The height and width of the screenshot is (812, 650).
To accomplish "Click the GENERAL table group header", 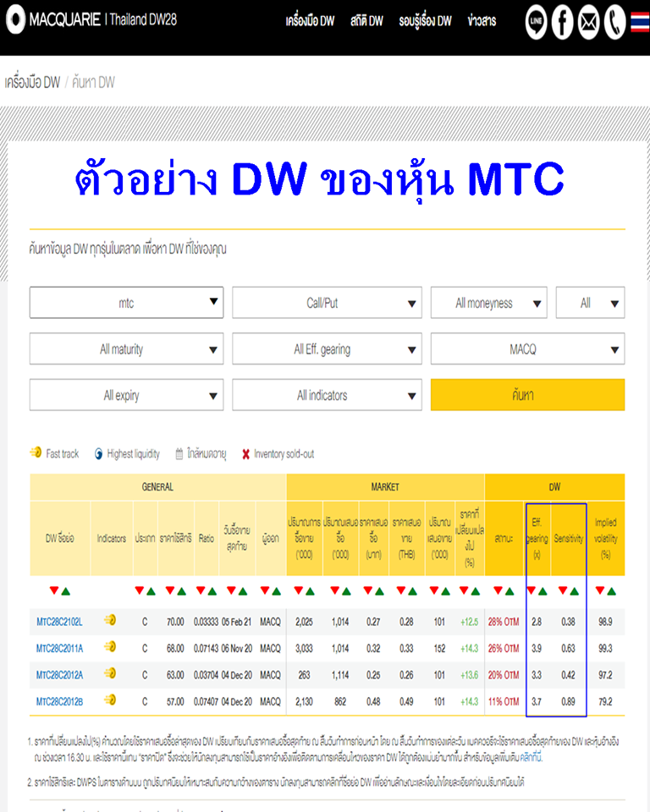I will tap(157, 487).
